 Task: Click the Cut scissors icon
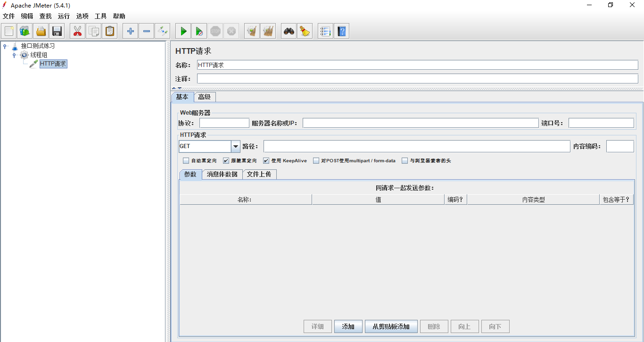(x=78, y=31)
